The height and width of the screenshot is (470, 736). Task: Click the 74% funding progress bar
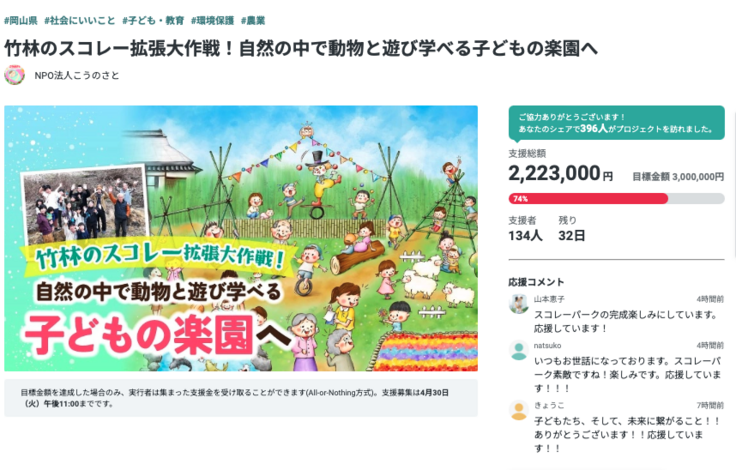point(616,198)
